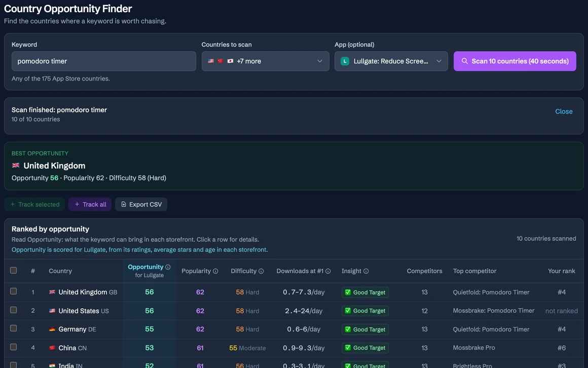Click competitors count 12 in United States row
Image resolution: width=588 pixels, height=368 pixels.
click(424, 311)
